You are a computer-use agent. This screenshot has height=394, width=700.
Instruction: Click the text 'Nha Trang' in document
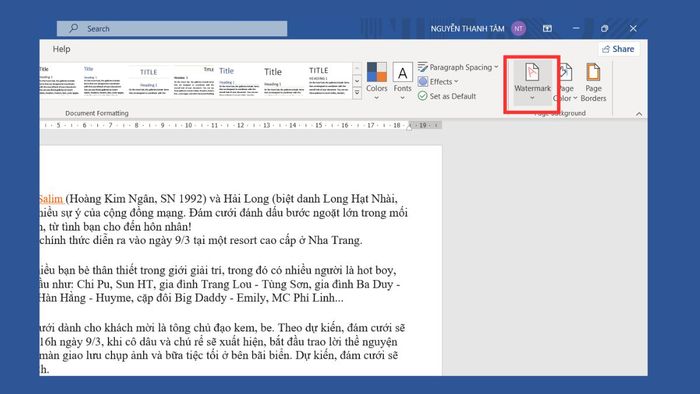pos(334,241)
